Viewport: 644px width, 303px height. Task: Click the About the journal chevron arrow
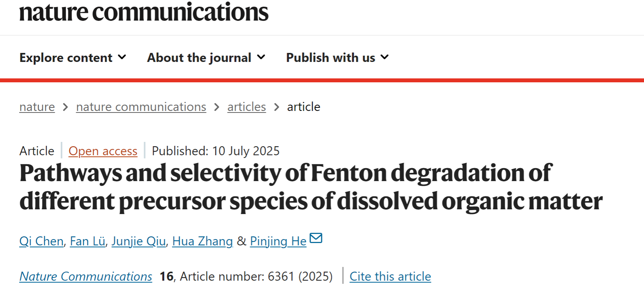(x=261, y=57)
